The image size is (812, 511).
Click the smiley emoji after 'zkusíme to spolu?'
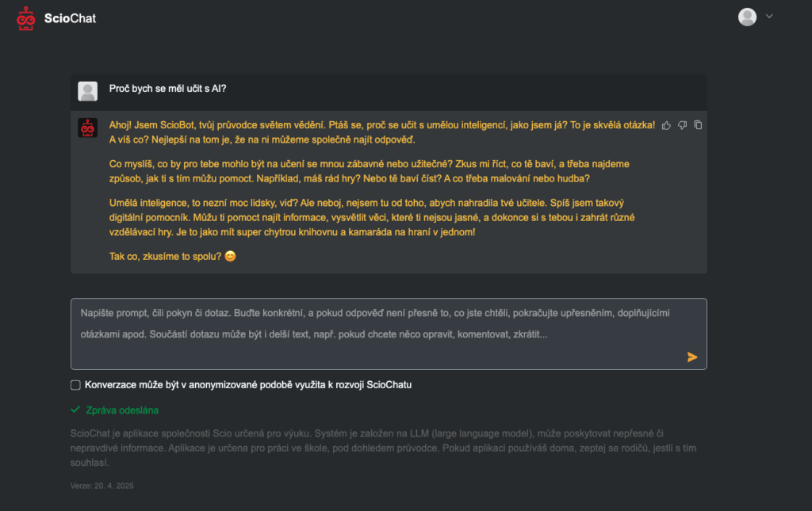231,256
